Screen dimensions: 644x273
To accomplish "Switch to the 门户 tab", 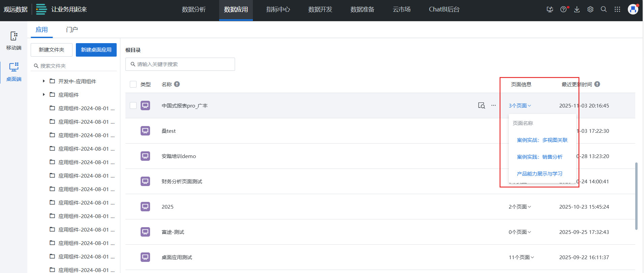I will click(x=72, y=30).
